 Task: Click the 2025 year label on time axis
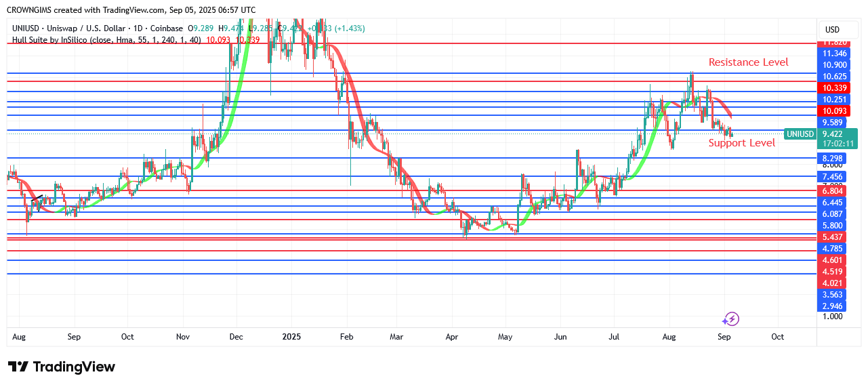pos(291,337)
